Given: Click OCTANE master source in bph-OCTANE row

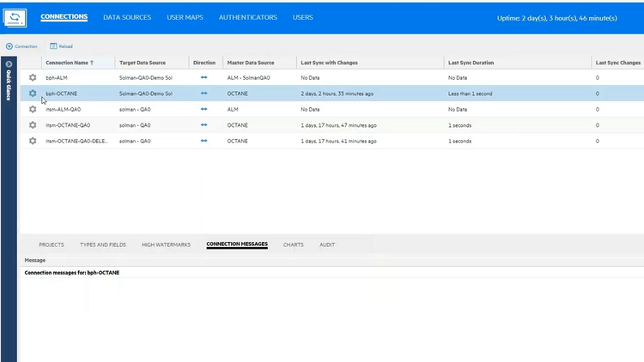Looking at the screenshot, I should click(237, 94).
